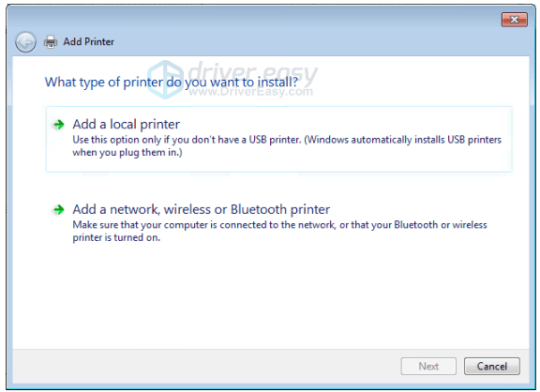Choose Add a local printer
The height and width of the screenshot is (392, 540).
coord(126,124)
